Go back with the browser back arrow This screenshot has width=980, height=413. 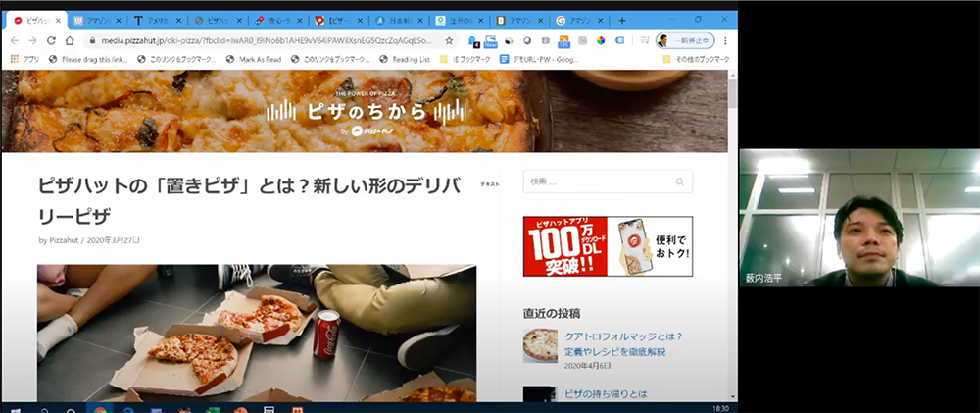coord(15,40)
